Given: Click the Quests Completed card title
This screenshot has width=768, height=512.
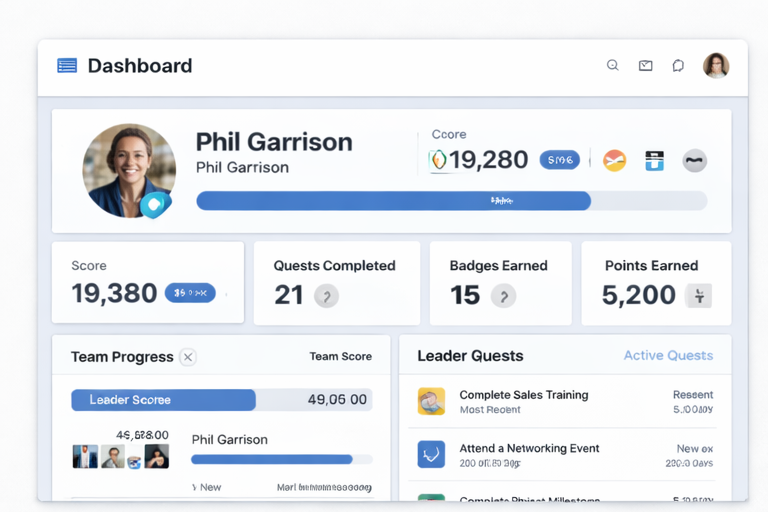Looking at the screenshot, I should point(335,266).
